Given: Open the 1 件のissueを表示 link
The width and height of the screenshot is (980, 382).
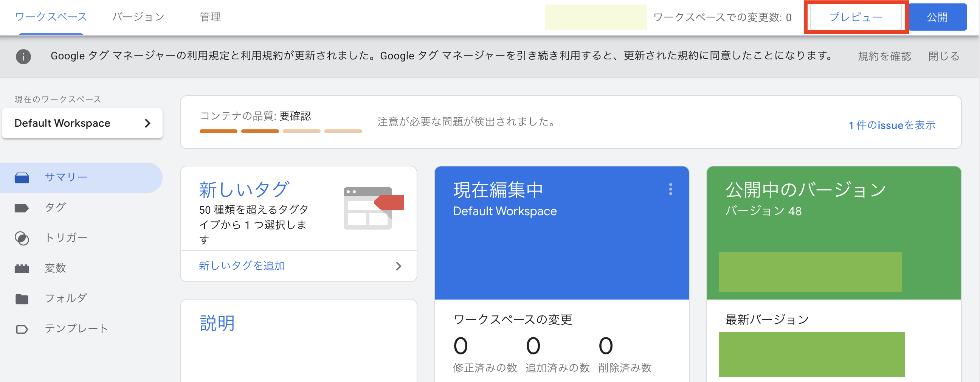Looking at the screenshot, I should point(892,125).
